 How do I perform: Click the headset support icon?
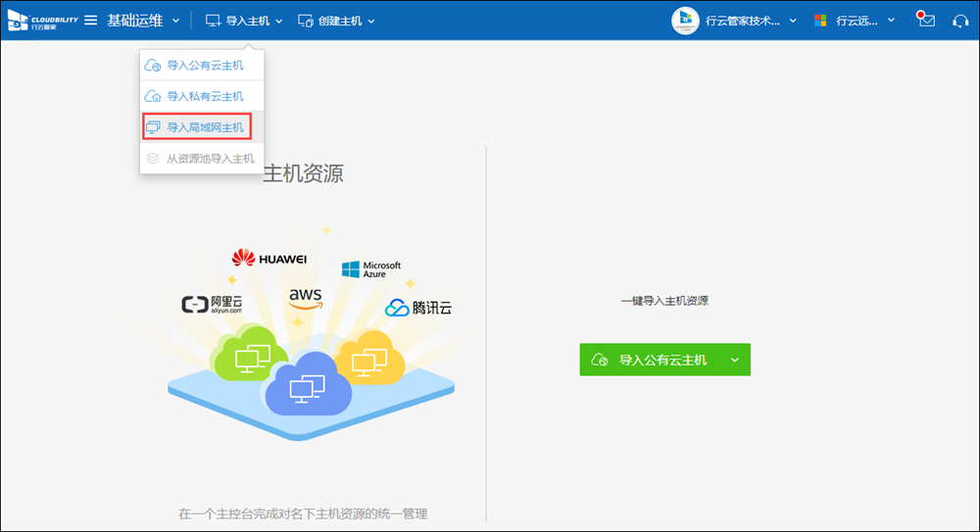(x=960, y=21)
